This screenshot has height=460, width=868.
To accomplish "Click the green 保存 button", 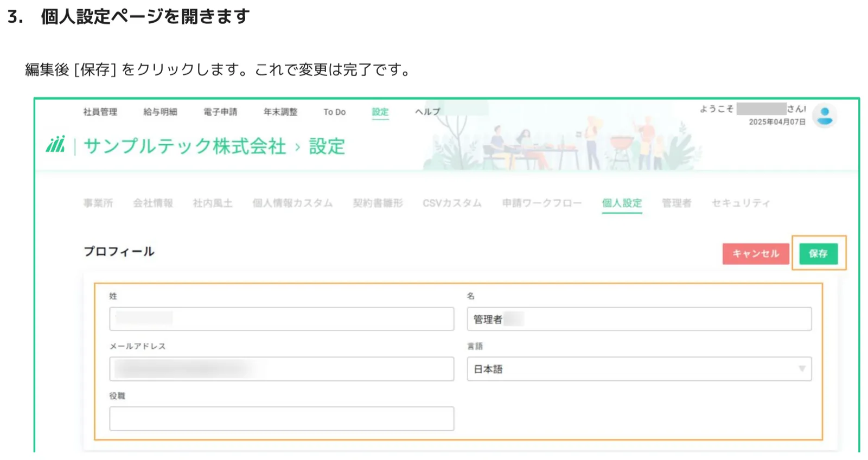I will click(x=818, y=254).
